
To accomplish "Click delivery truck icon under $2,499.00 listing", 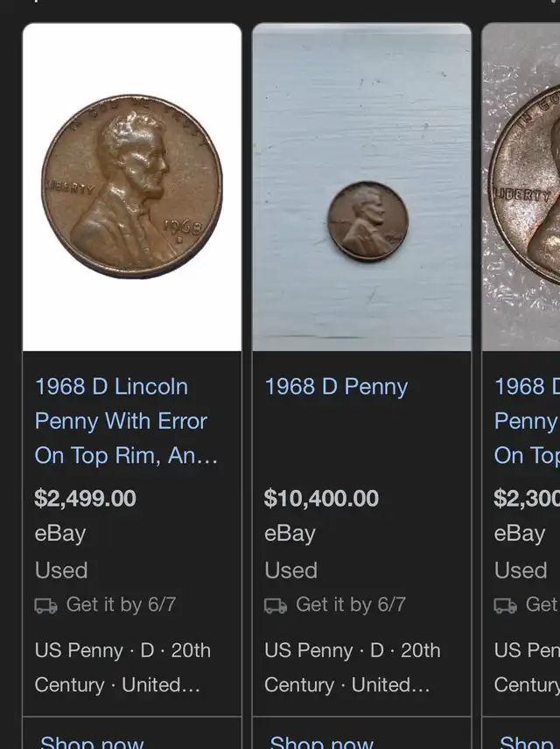I will (46, 605).
